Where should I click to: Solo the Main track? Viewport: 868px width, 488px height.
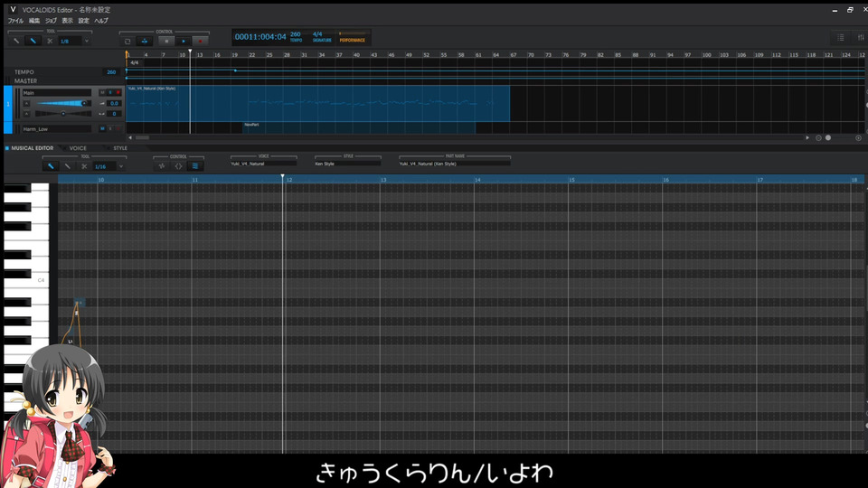point(110,92)
